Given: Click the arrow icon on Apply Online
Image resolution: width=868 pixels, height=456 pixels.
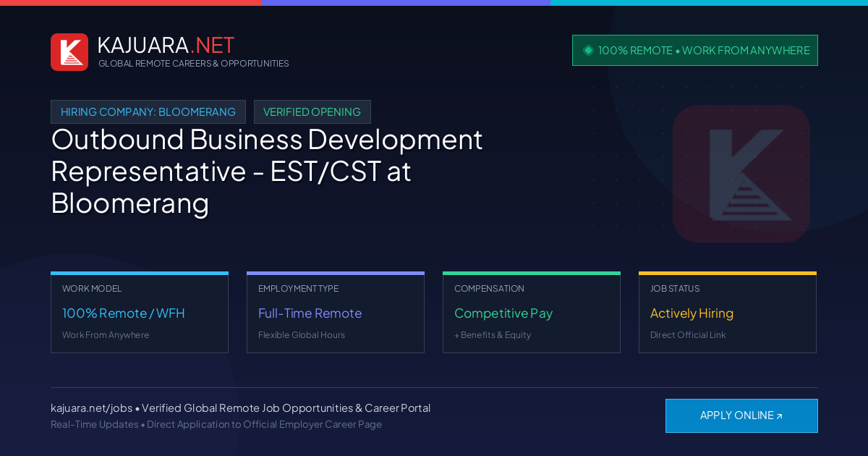Looking at the screenshot, I should pos(779,416).
